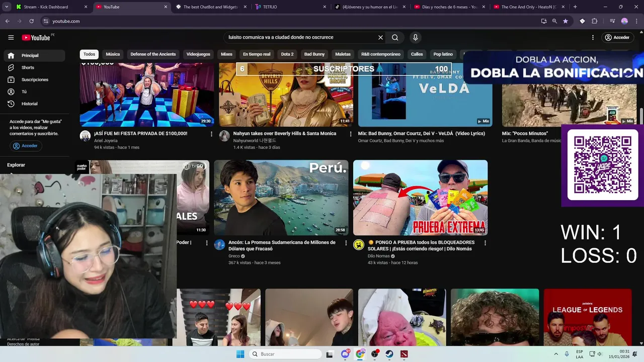
Task: Show hidden system tray icons
Action: [x=556, y=354]
